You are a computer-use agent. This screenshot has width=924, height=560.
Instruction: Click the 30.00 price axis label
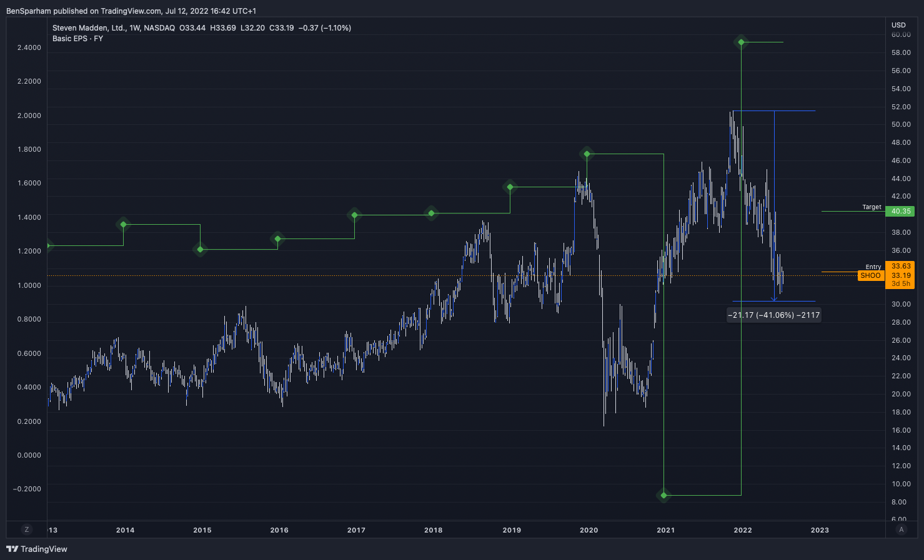[901, 304]
